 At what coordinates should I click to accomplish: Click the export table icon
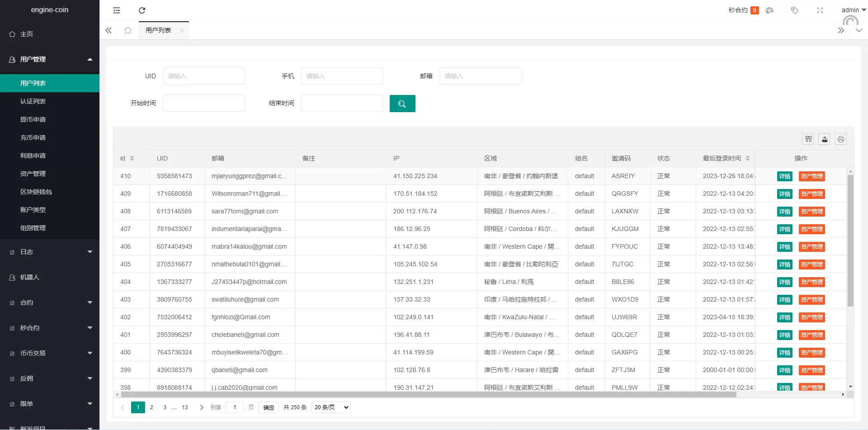click(825, 139)
